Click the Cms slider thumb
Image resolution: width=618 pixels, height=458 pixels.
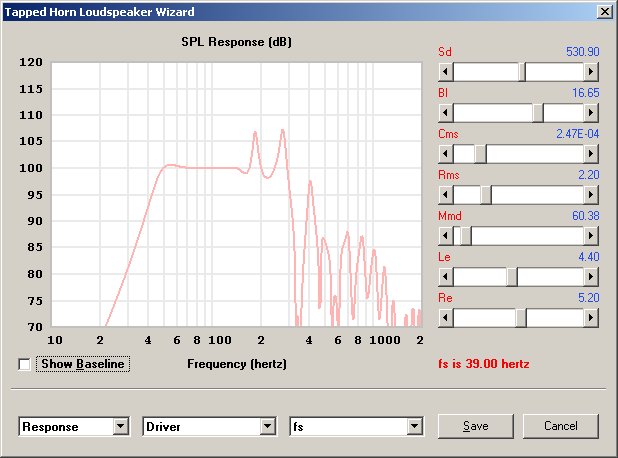pyautogui.click(x=480, y=154)
